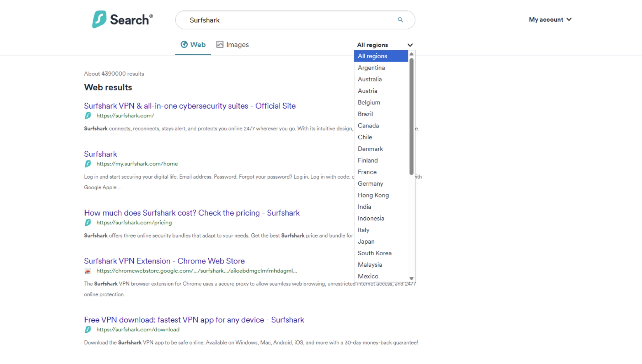Open Surfshark VPN Official Site result

tap(190, 106)
